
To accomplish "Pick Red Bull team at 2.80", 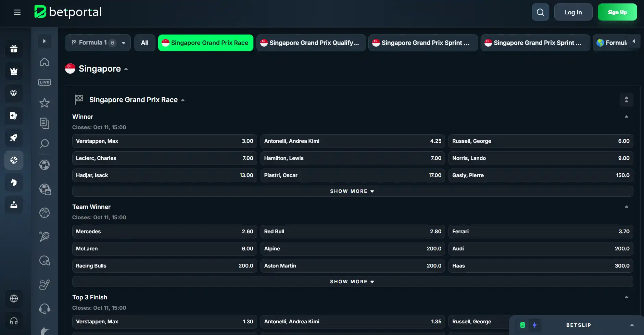I will (352, 232).
